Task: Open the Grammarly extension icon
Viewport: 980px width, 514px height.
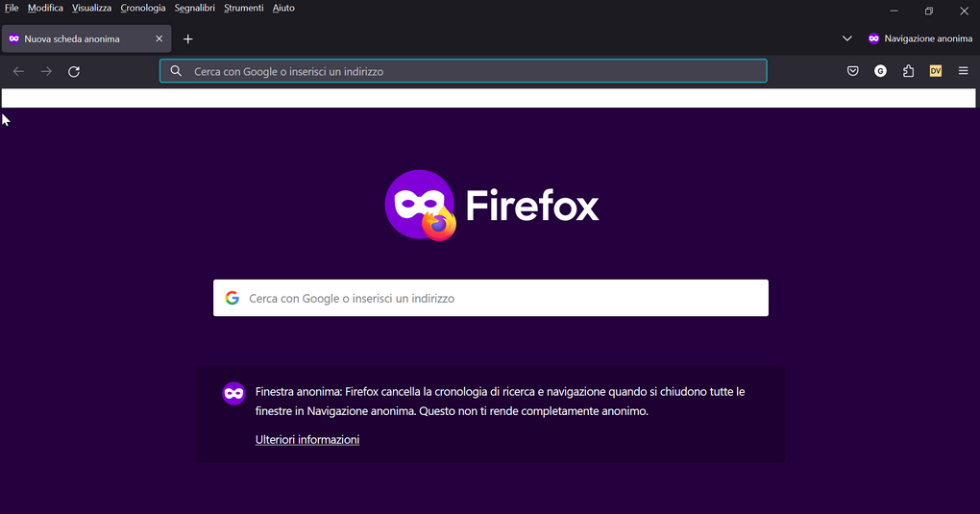Action: point(880,71)
